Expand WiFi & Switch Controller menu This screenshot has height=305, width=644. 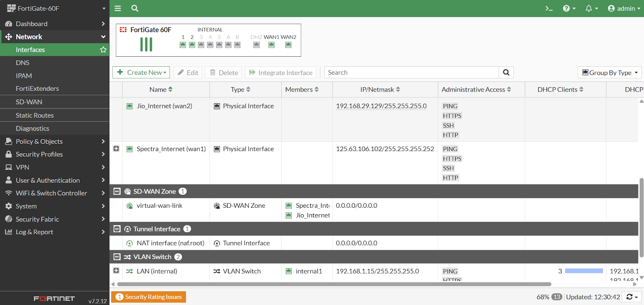(55, 193)
